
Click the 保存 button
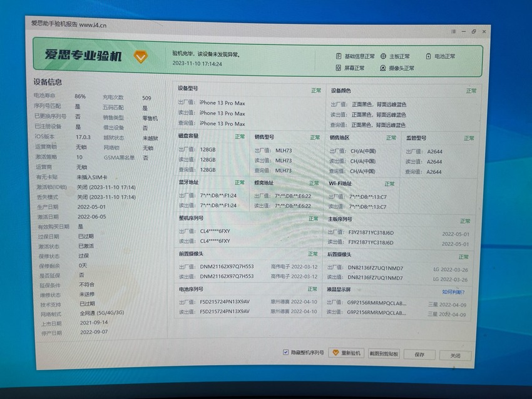(x=419, y=355)
